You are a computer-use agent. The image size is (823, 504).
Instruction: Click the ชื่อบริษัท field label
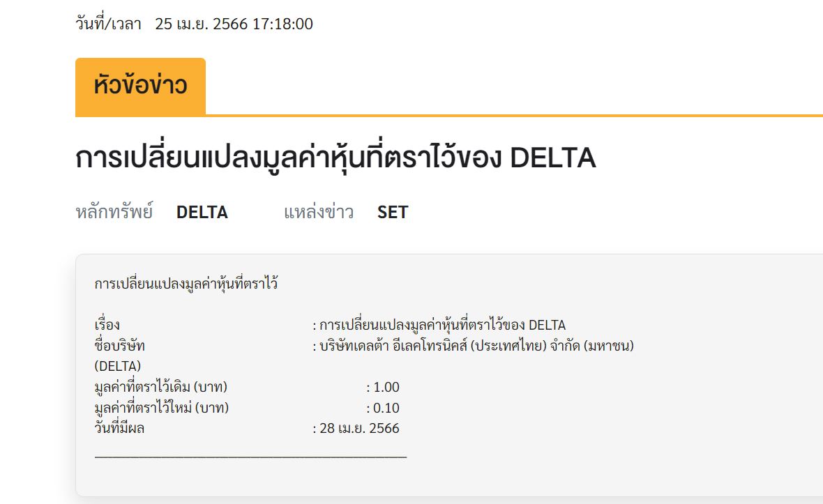(120, 346)
